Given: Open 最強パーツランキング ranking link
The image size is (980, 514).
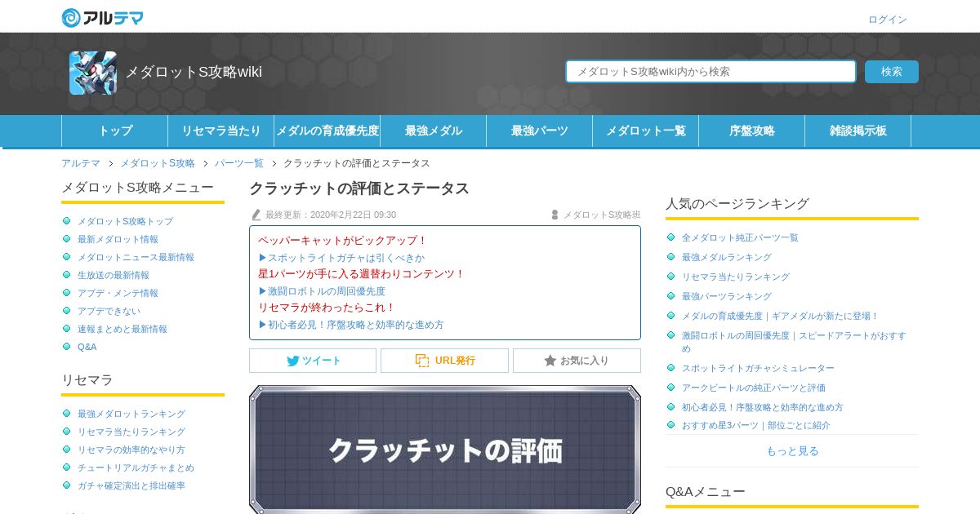Looking at the screenshot, I should [x=727, y=296].
